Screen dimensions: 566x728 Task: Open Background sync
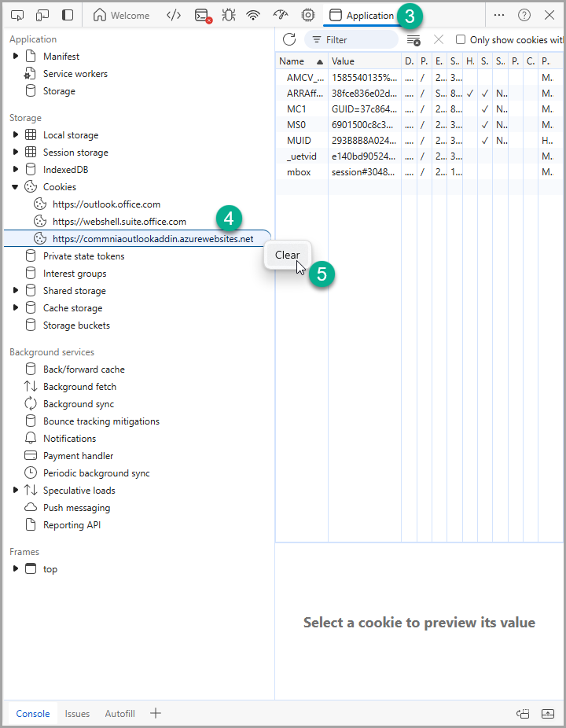tap(79, 404)
